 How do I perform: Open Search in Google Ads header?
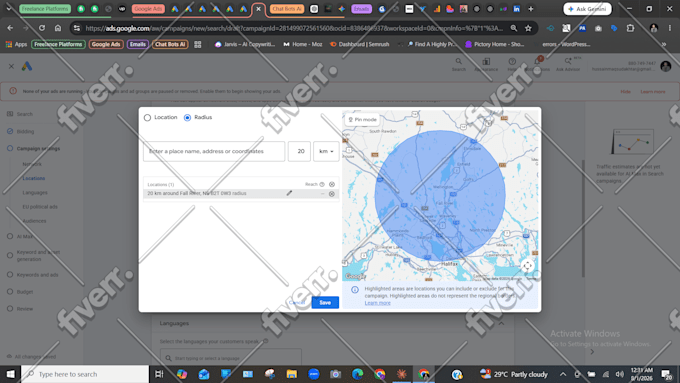pyautogui.click(x=458, y=64)
